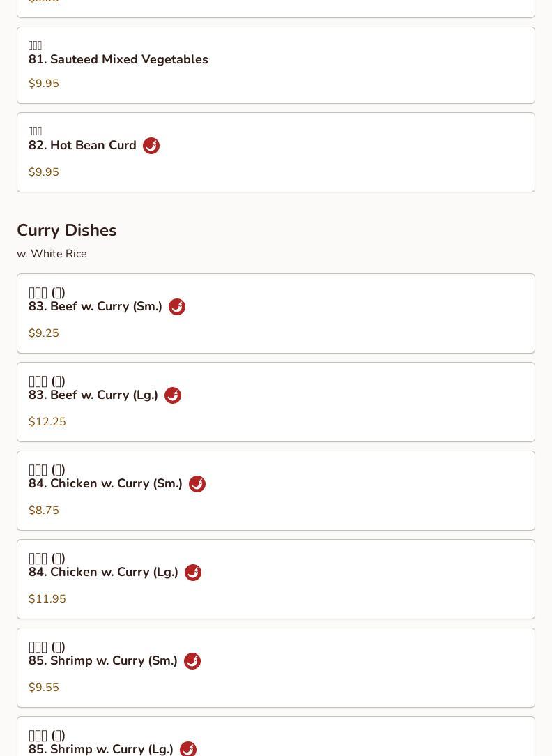The width and height of the screenshot is (552, 756).
Task: Tap the spicy icon beside Chicken w. Curry (Sm.)
Action: pos(197,484)
